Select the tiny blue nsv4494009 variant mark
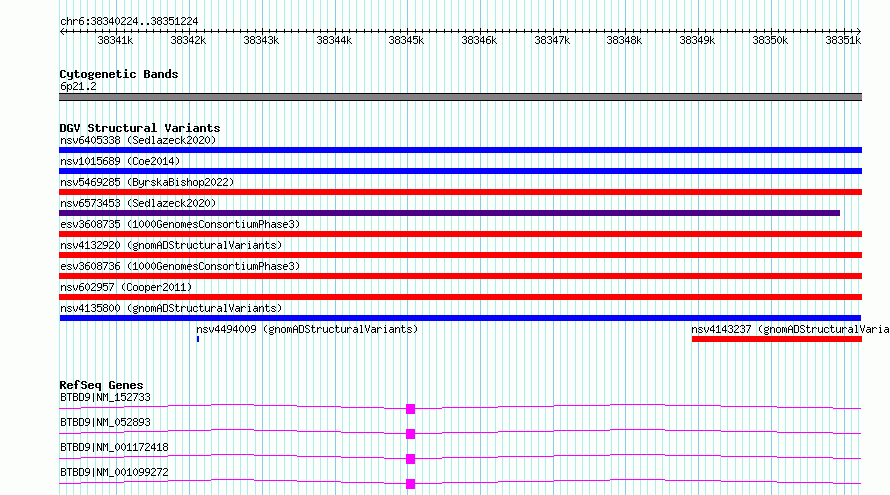This screenshot has width=890, height=495. point(198,339)
